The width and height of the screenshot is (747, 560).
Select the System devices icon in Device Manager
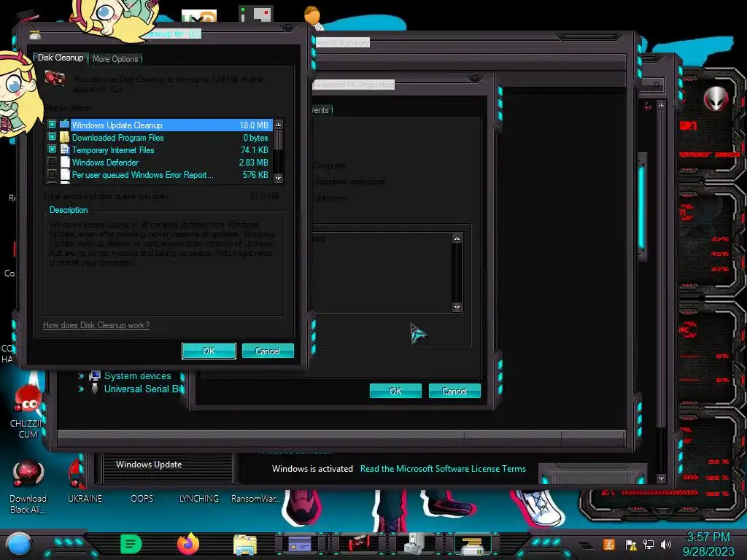pos(95,376)
